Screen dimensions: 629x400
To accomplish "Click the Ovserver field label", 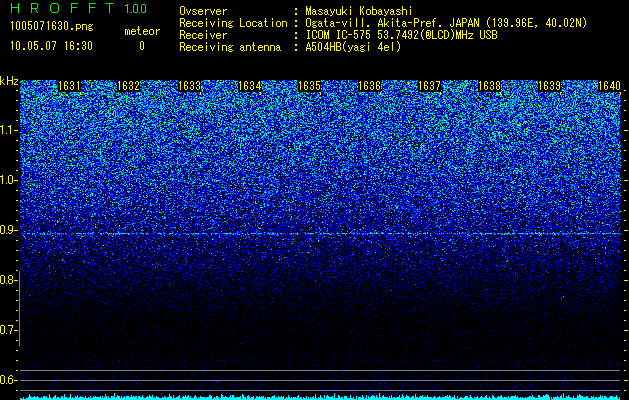I will click(203, 11).
